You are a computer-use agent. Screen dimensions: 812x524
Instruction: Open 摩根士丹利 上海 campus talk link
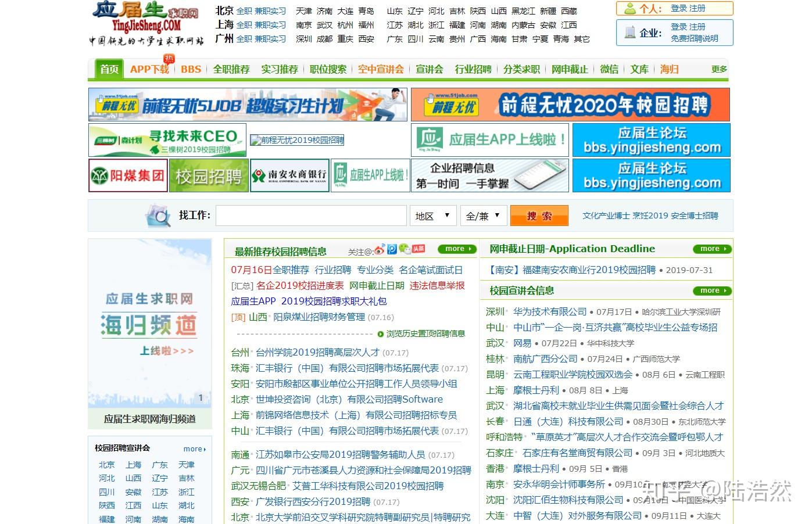pos(536,390)
